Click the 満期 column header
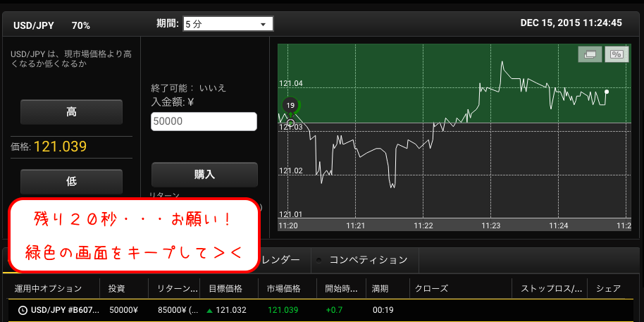The image size is (644, 322). pyautogui.click(x=380, y=289)
